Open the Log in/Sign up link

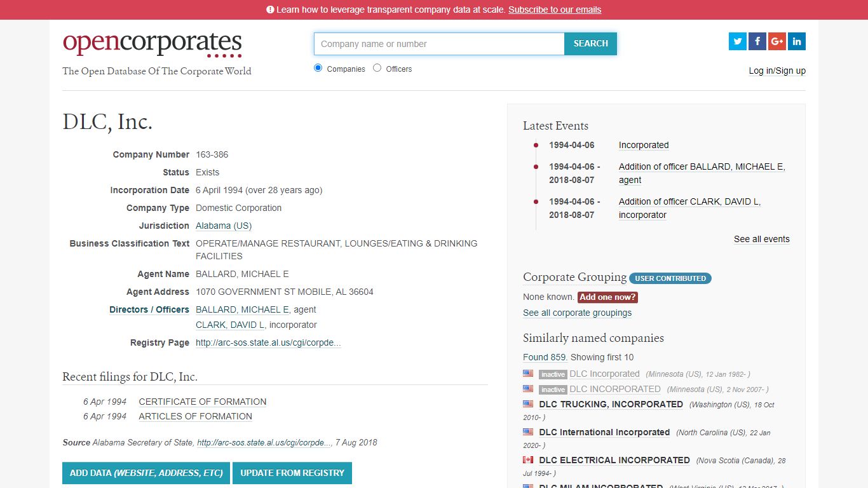[777, 71]
